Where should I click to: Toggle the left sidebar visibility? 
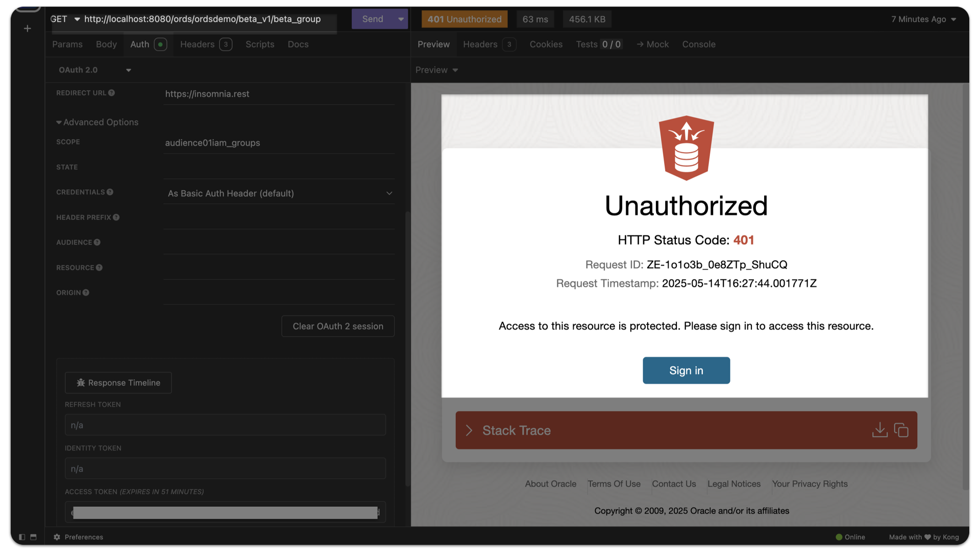pos(21,537)
